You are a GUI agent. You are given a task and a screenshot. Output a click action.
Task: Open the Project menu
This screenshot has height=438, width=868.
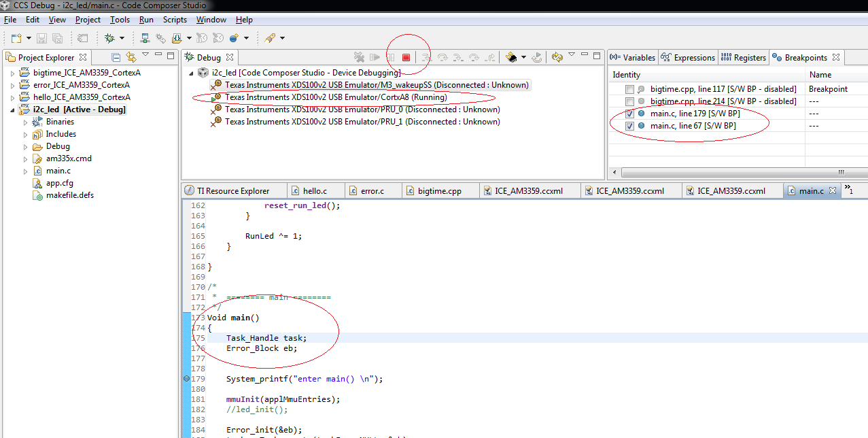88,20
